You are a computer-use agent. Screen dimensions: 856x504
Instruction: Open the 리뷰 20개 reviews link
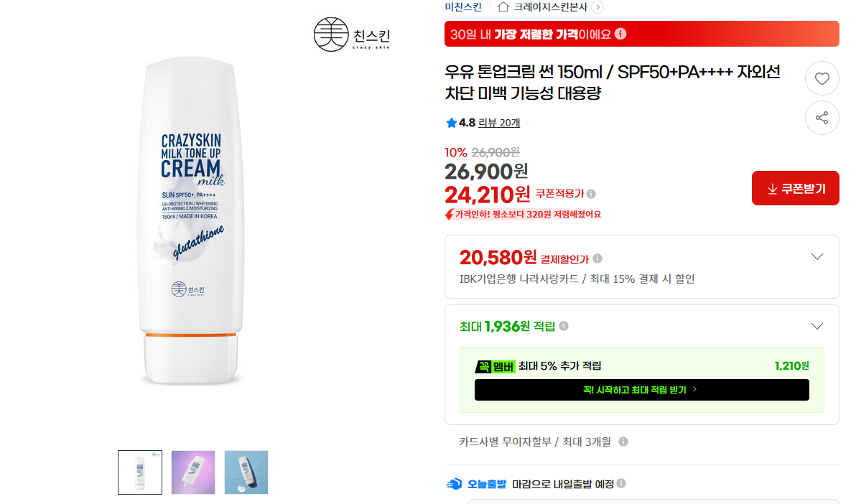point(499,123)
